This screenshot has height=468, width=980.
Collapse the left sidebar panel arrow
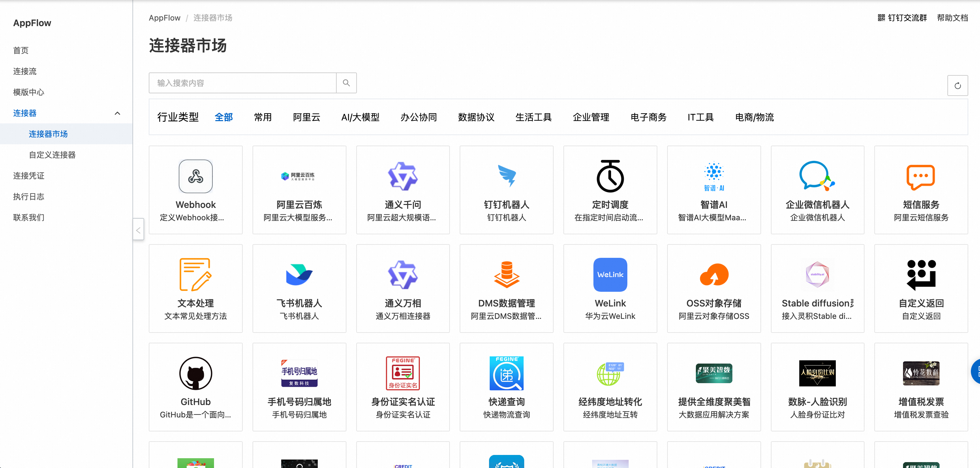[138, 230]
